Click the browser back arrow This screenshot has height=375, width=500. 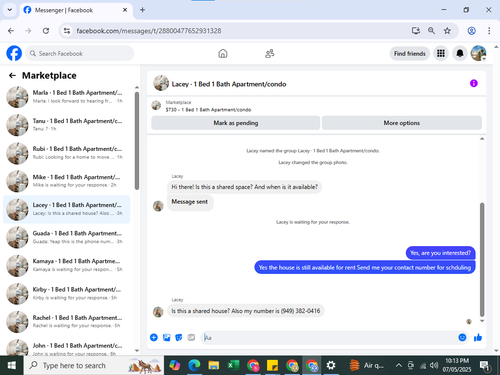(x=11, y=31)
